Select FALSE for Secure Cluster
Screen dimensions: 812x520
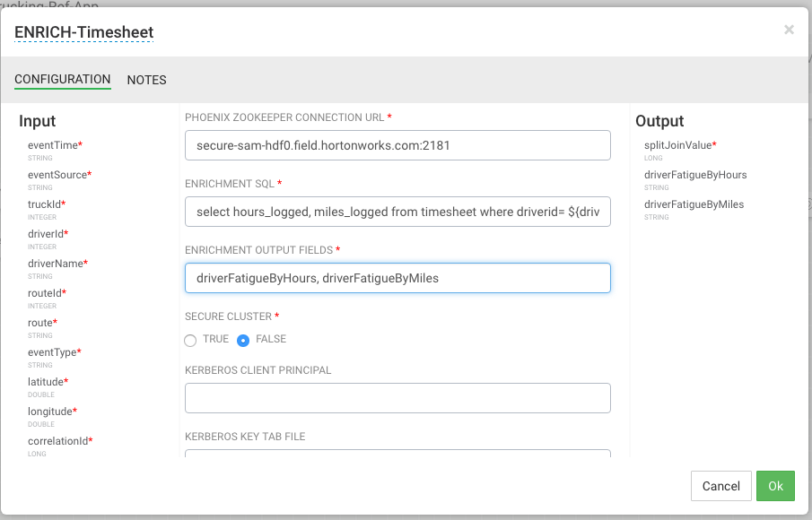coord(243,340)
